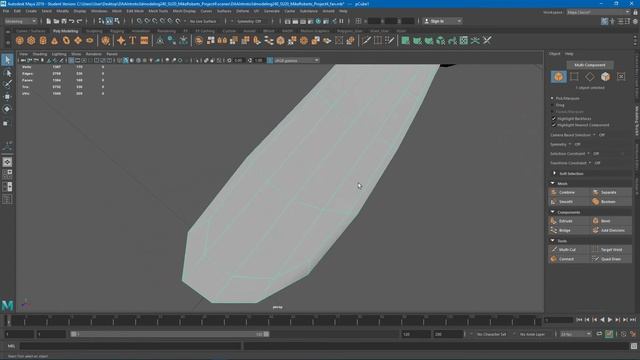
Task: Click the MEL command line input field
Action: [131, 346]
